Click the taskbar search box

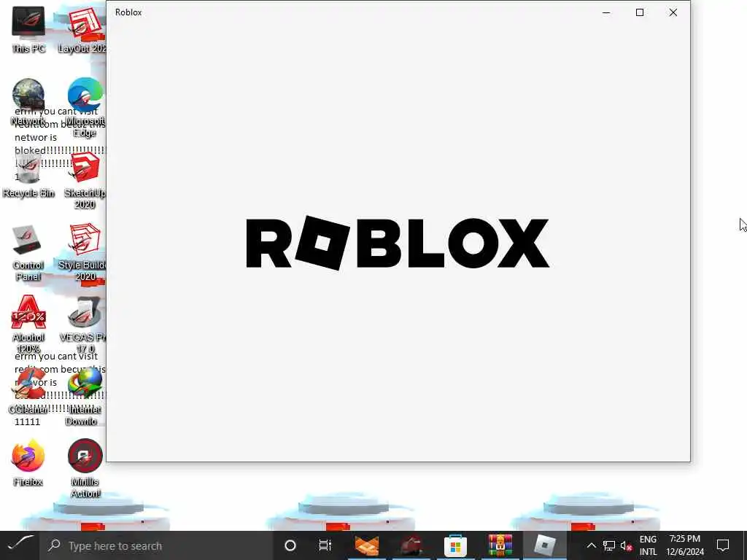(x=156, y=545)
